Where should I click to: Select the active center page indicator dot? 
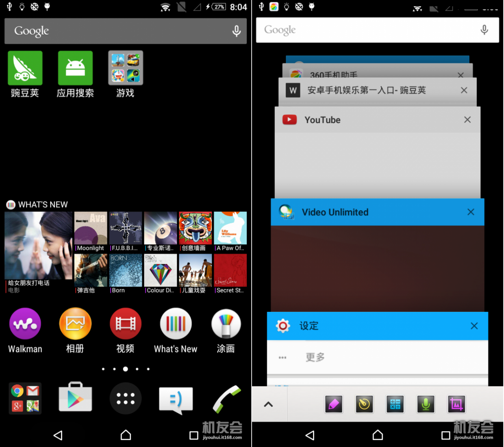point(125,369)
